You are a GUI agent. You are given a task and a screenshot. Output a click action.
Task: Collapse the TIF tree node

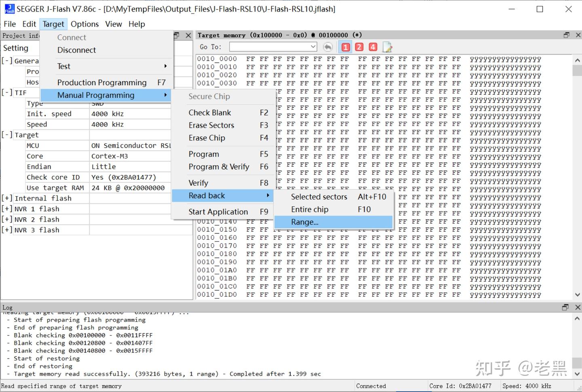pos(7,92)
